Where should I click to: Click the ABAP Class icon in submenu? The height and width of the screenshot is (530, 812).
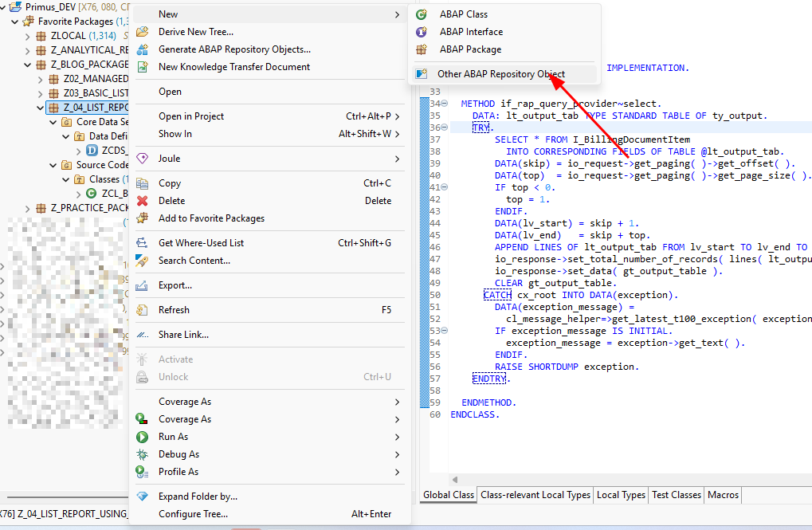pyautogui.click(x=422, y=14)
